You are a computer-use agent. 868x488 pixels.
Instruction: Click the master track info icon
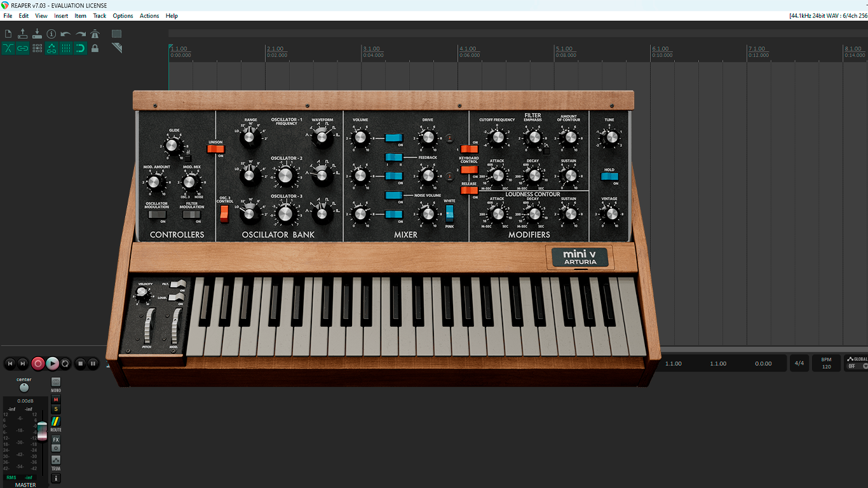pos(56,478)
